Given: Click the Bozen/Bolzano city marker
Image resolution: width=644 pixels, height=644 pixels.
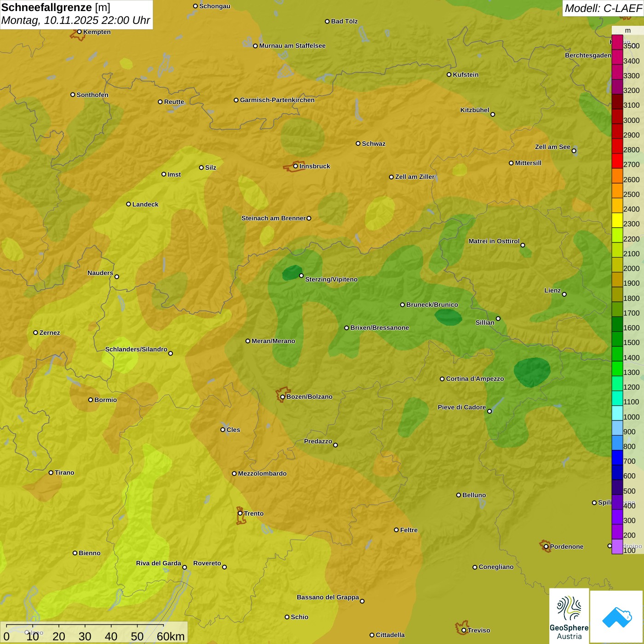Looking at the screenshot, I should point(282,397).
